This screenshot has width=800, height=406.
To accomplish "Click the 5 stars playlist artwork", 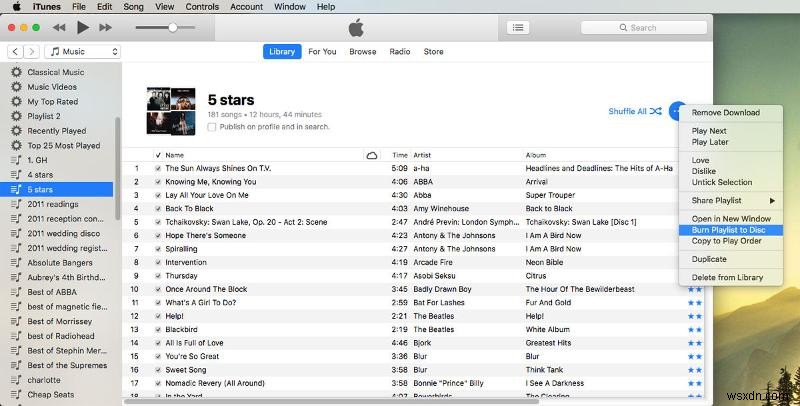I will (x=171, y=111).
